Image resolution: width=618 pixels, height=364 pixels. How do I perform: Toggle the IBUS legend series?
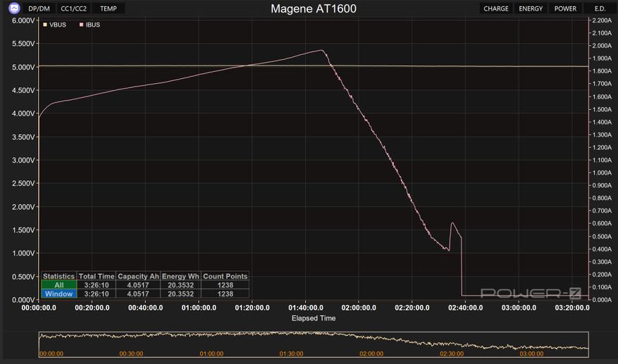click(x=90, y=25)
